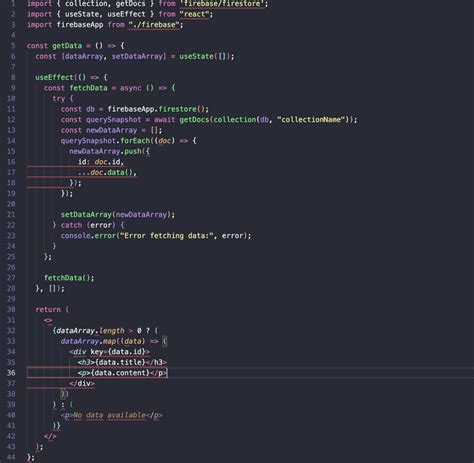The height and width of the screenshot is (463, 474).
Task: Click 'forEach' on line 14
Action: (x=135, y=141)
